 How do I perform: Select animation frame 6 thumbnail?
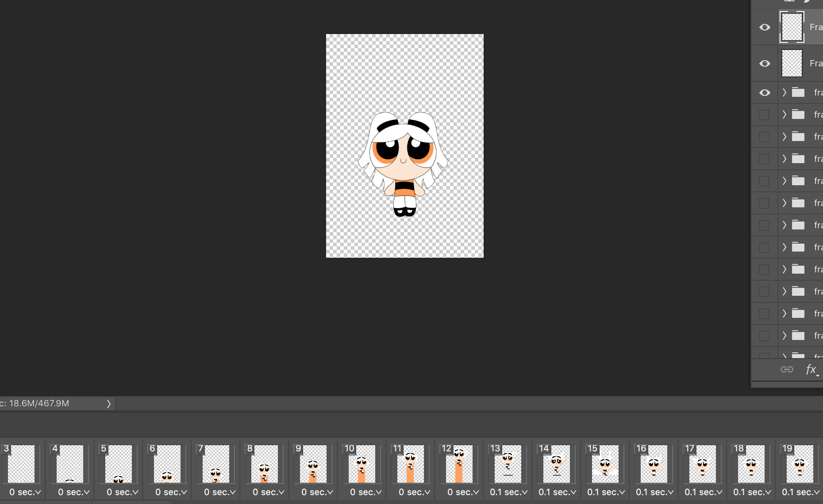coord(167,464)
